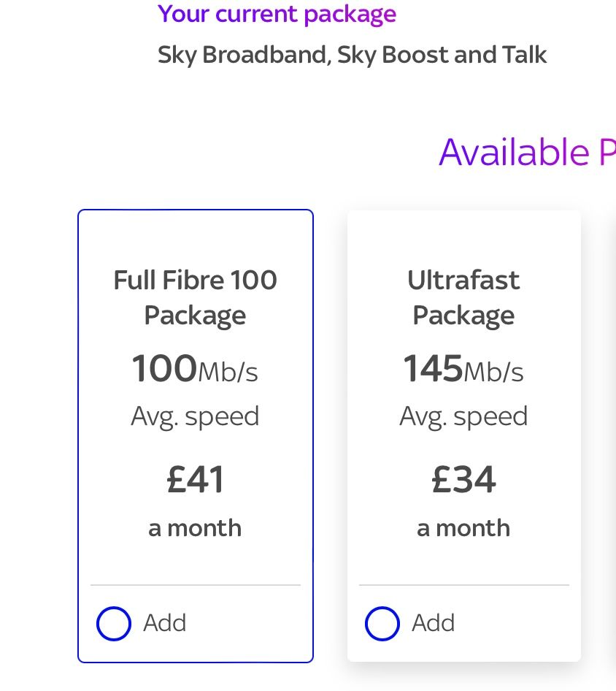Click 'Avg. speed' in Full Fibre 100 card
Viewport: 616px width, 691px height.
click(195, 416)
